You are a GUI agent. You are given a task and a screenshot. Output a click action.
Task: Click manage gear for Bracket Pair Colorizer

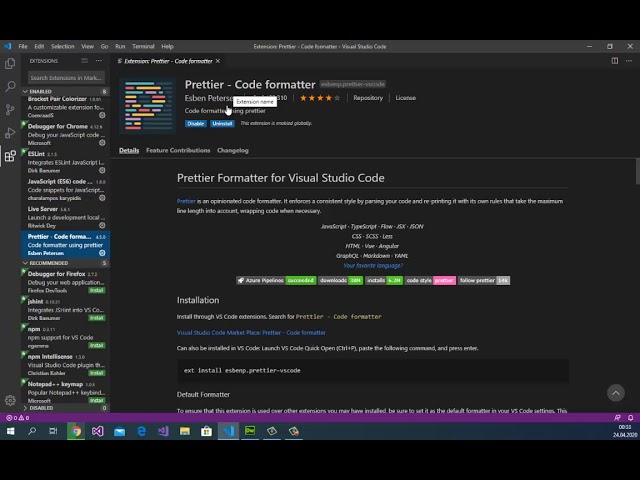[x=102, y=116]
